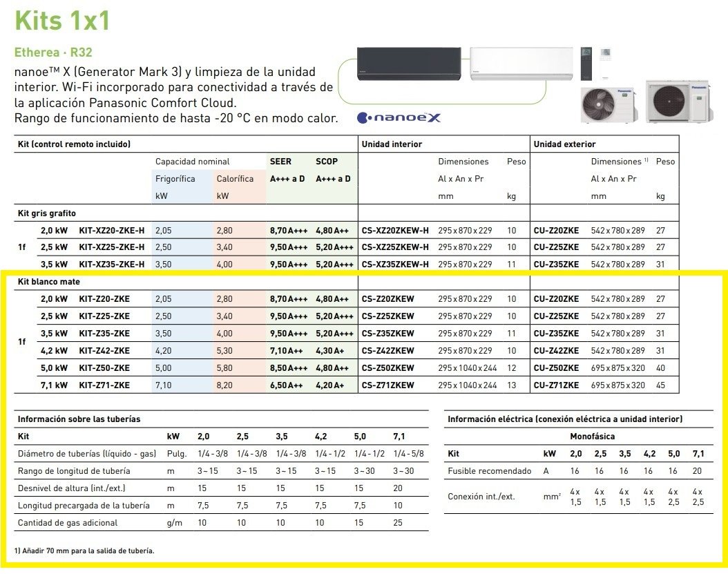728x574 pixels.
Task: Click the Monofásica header
Action: 593,436
